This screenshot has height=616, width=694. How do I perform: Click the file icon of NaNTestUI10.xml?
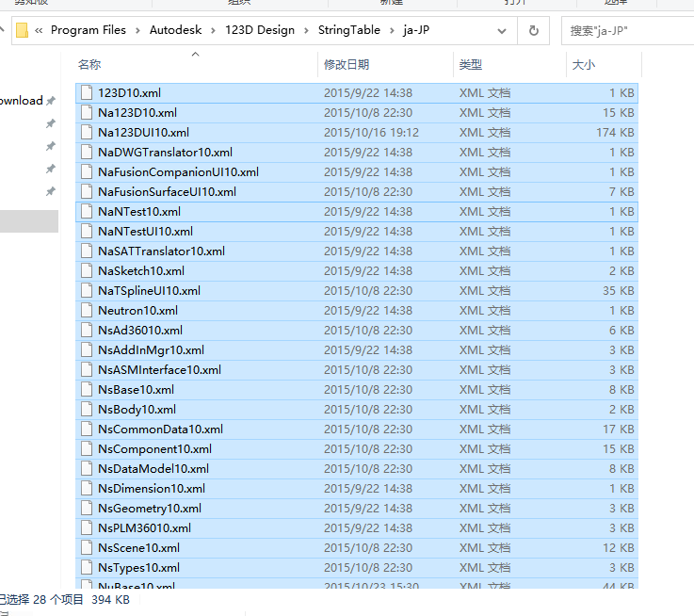pos(87,231)
